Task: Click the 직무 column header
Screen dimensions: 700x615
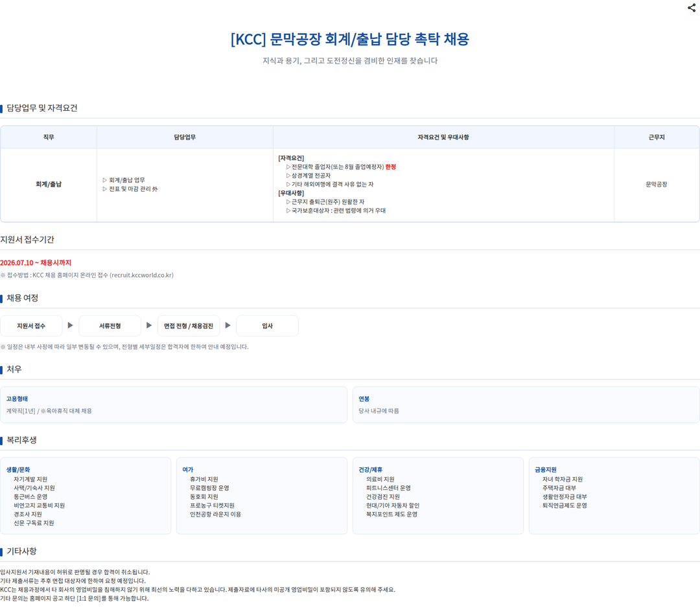Action: (49, 137)
